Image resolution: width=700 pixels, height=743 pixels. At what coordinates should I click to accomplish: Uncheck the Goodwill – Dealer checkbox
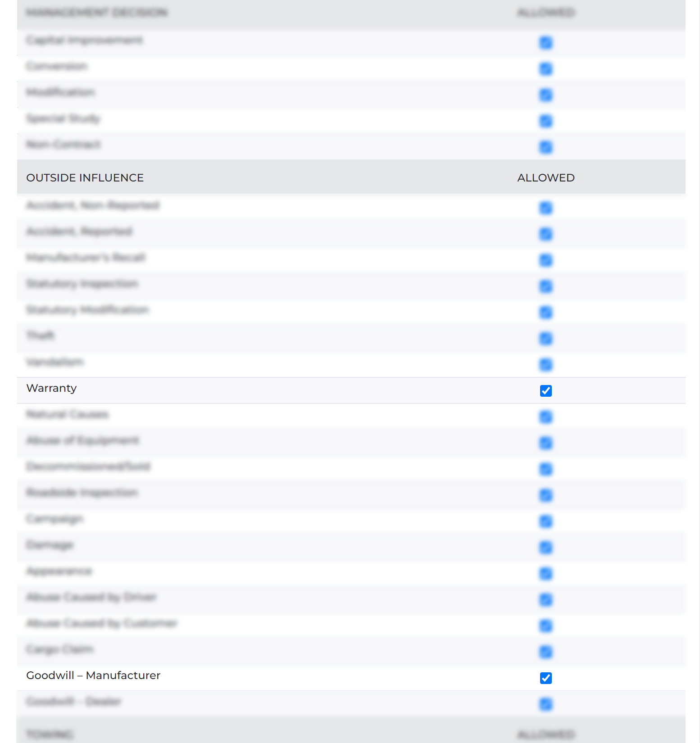[x=545, y=704]
